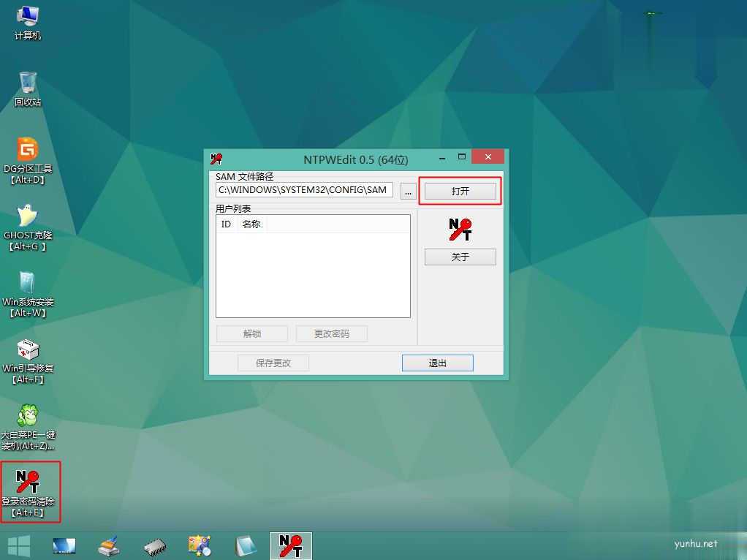Image resolution: width=747 pixels, height=560 pixels.
Task: Open the memory chip tool from taskbar
Action: tap(155, 545)
